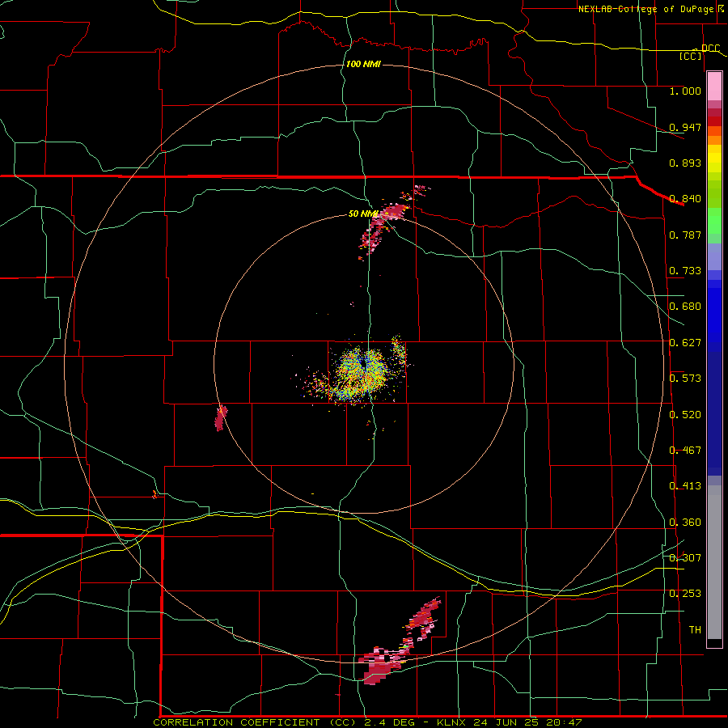Pick the light pink color bar segment
This screenshot has width=728, height=728.
click(714, 87)
